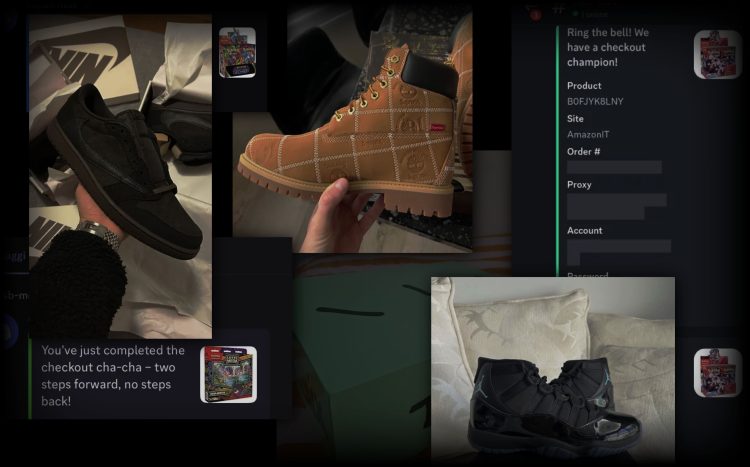Click the Product field label
The width and height of the screenshot is (750, 467).
pos(584,86)
